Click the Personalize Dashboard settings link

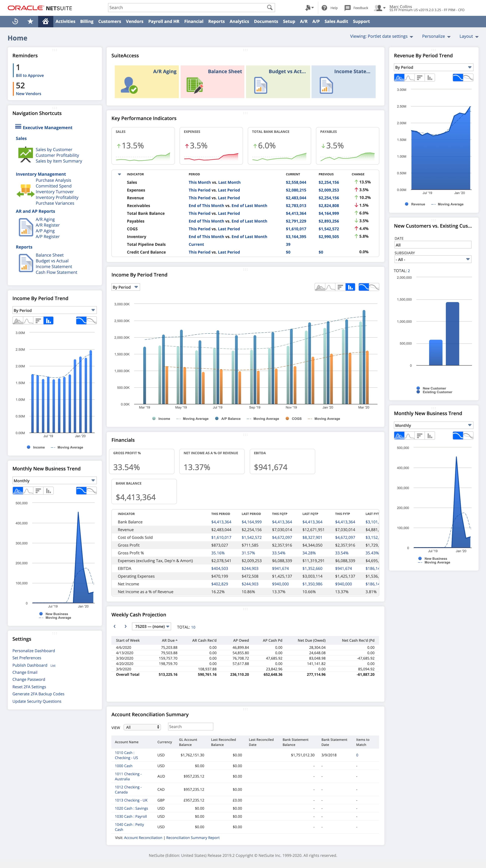pyautogui.click(x=33, y=651)
